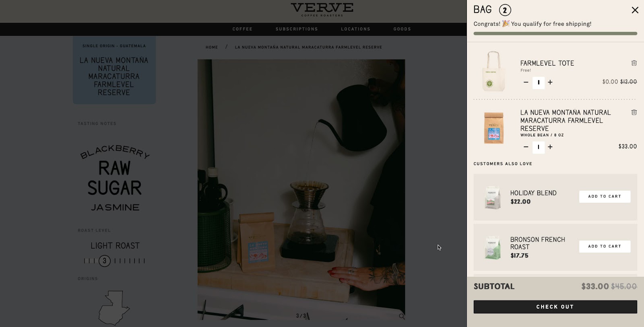Increase Farmlevel Tote quantity with plus

[x=550, y=82]
